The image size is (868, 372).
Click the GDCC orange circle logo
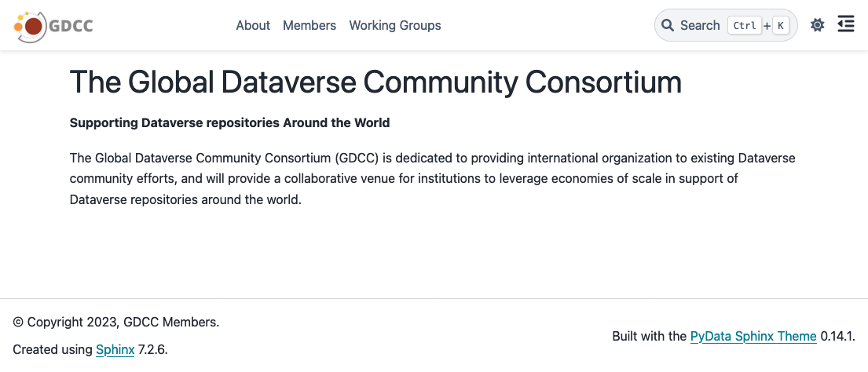30,26
